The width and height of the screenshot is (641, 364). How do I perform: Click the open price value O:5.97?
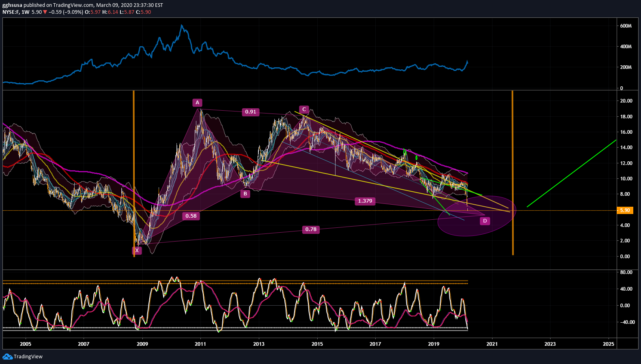point(92,12)
